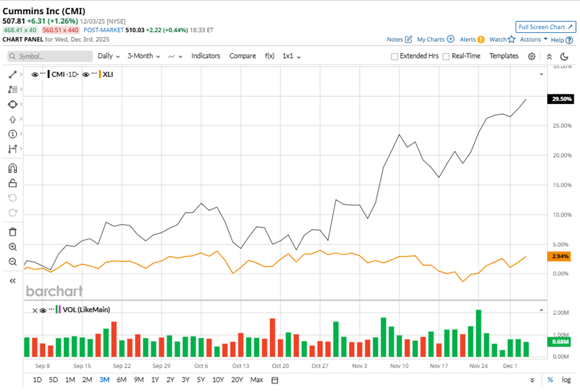Click the 29.50% CMI price label
Image resolution: width=580 pixels, height=392 pixels.
click(561, 99)
